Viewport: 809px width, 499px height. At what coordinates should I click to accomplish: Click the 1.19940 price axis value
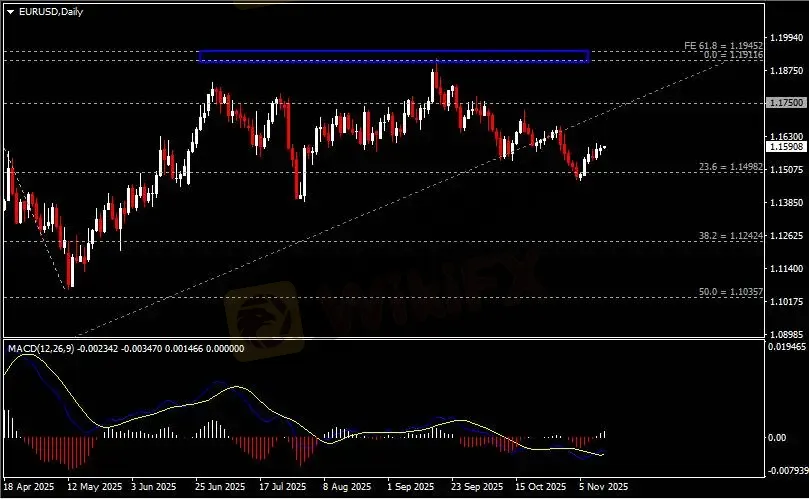point(786,38)
